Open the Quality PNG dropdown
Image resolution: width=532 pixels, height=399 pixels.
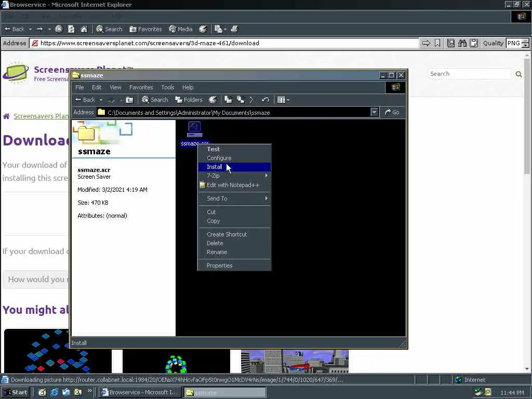click(525, 43)
